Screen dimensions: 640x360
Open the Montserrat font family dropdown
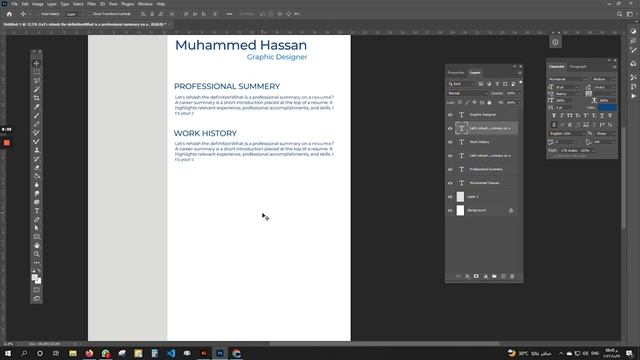click(x=568, y=79)
